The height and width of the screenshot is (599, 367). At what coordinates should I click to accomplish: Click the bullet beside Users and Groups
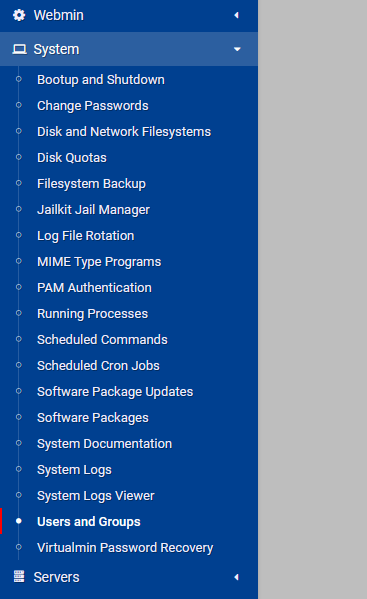tap(18, 521)
